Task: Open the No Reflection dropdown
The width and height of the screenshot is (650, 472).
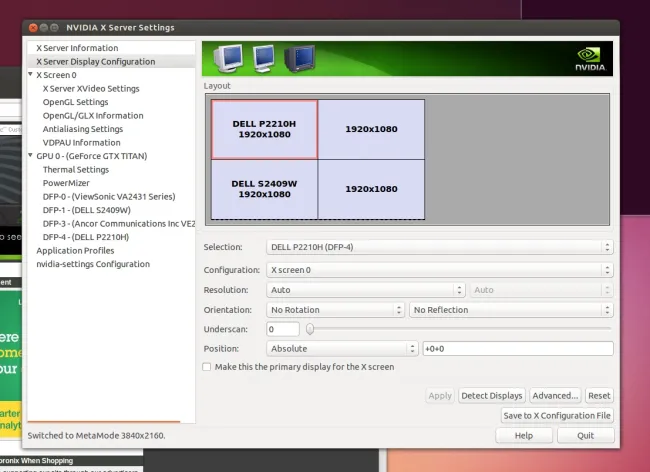Action: click(x=511, y=310)
